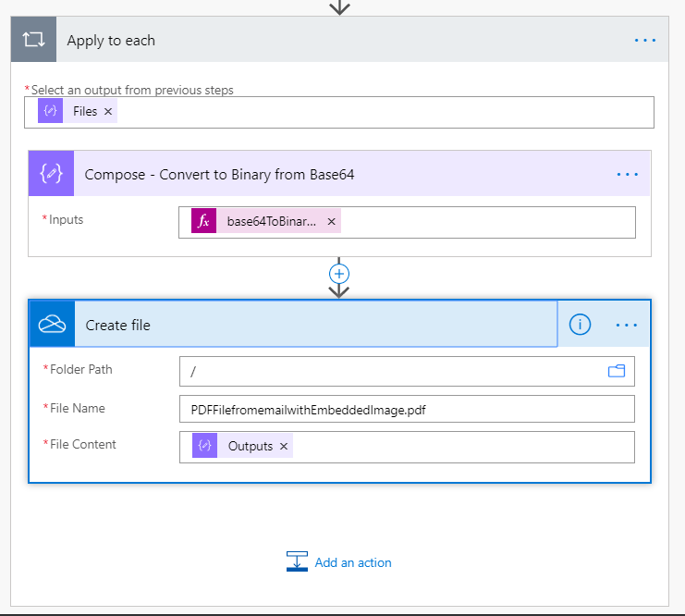This screenshot has height=616, width=685.
Task: Open the folder picker for Folder Path
Action: pos(616,371)
